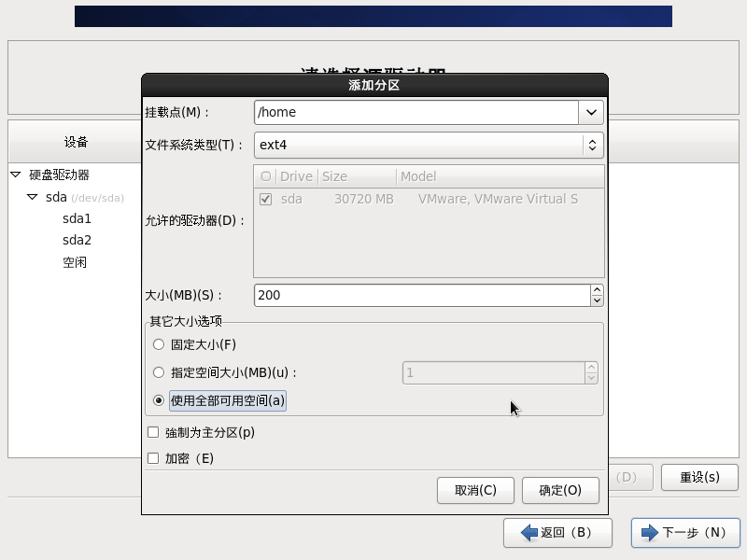The image size is (747, 560).
Task: Click the 30720 MB size cell
Action: tap(364, 199)
